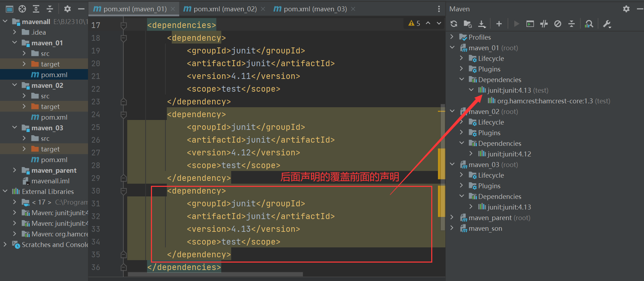
Task: Hide the Project panel with minus icon
Action: click(81, 9)
